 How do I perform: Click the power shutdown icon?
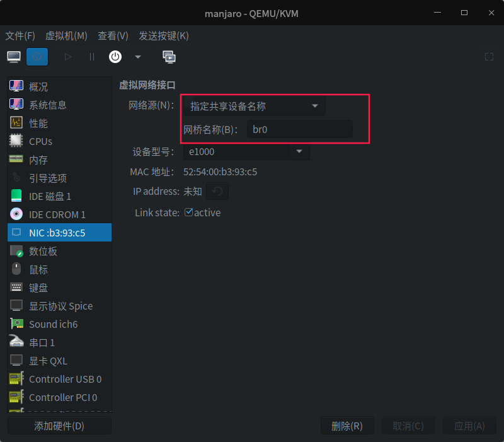115,57
